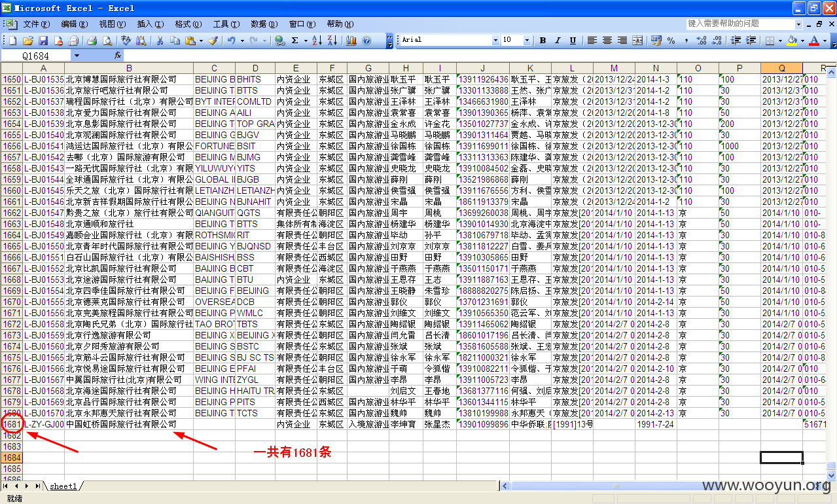The image size is (837, 504).
Task: Open the 格式(O) menu
Action: (188, 24)
